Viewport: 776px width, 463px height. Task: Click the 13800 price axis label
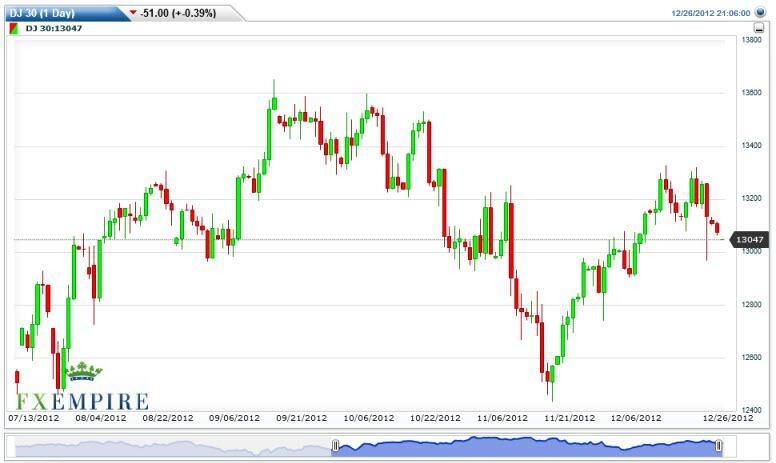[751, 40]
